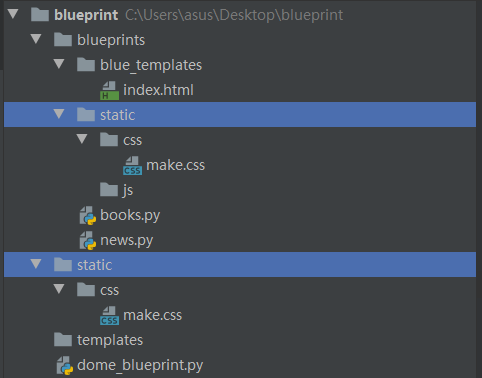Click the blue_templates folder icon
Viewport: 482px width, 378px height.
point(86,64)
